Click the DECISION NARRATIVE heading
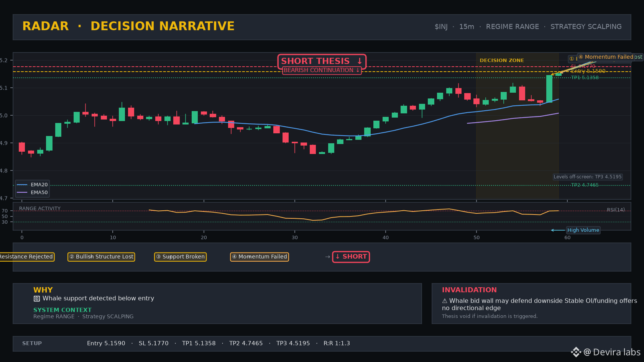 tap(163, 26)
